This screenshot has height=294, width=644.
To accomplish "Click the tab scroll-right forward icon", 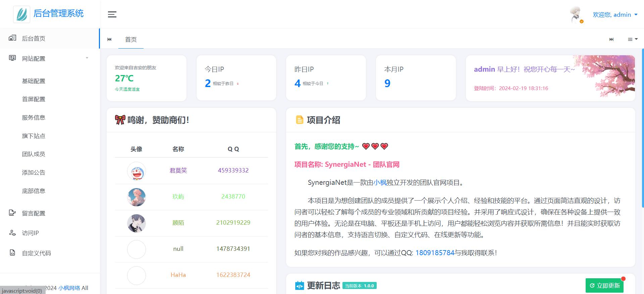I will coord(611,40).
